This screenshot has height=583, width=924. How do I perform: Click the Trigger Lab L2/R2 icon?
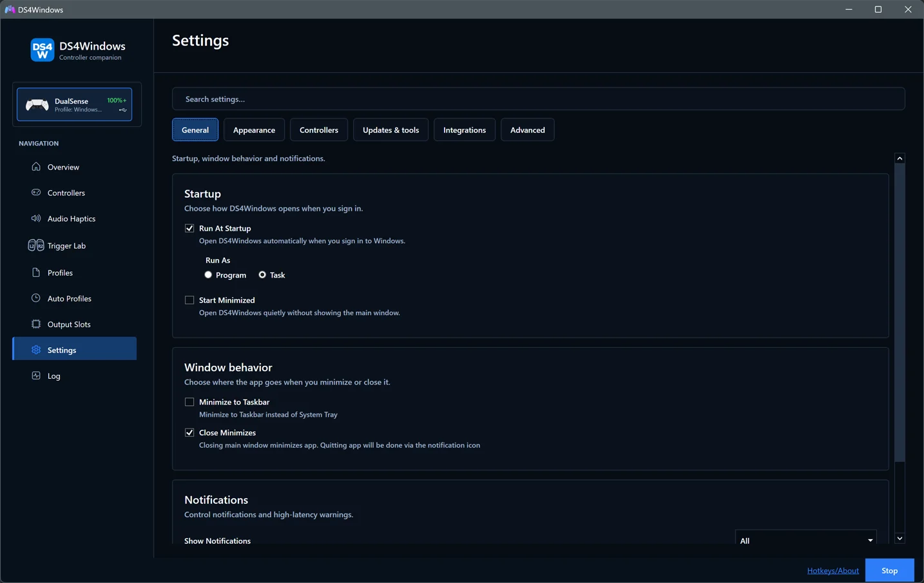36,245
